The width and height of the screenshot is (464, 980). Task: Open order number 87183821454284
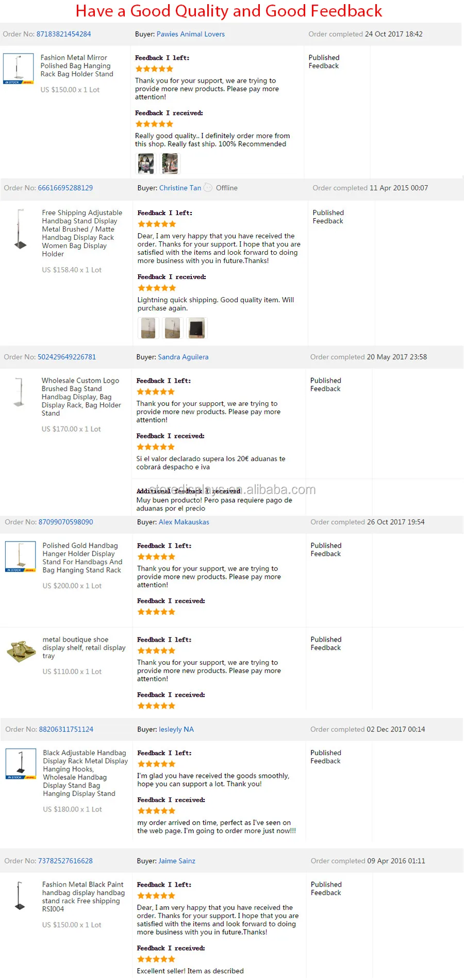[x=63, y=34]
